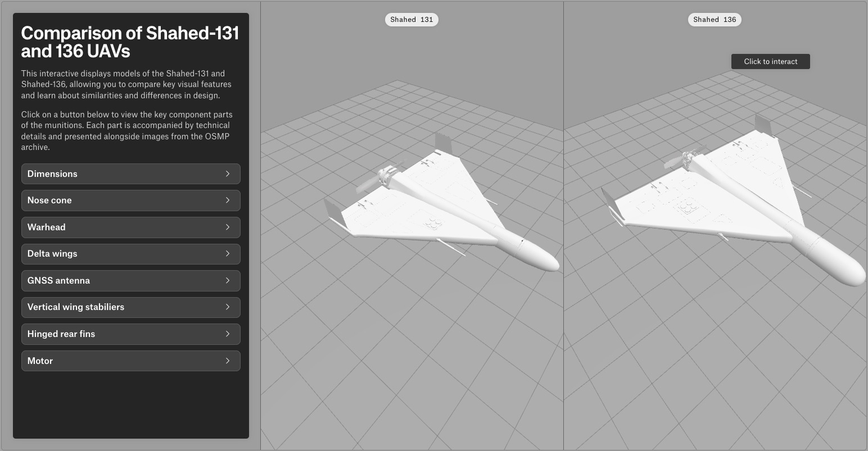Screen dimensions: 868x451
Task: Select the Motor button text
Action: click(x=40, y=361)
